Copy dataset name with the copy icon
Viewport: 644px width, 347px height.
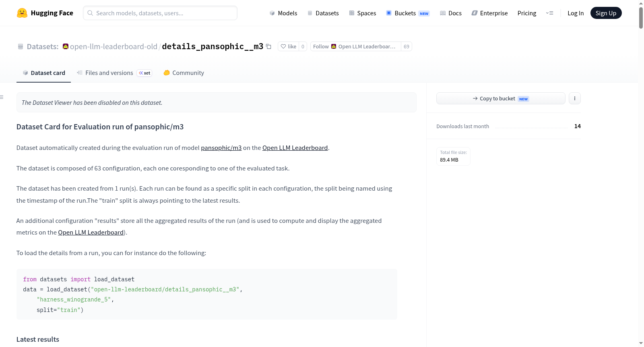pos(269,47)
